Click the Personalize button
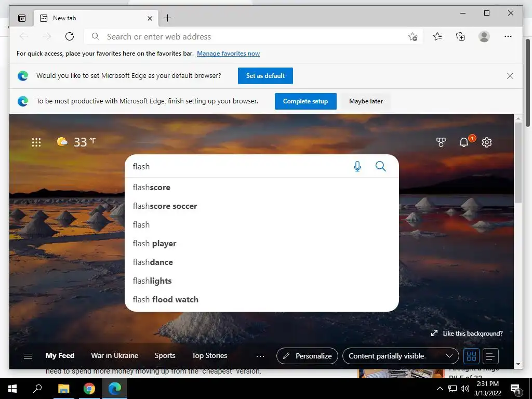Screen dimensions: 532x399 (307, 356)
